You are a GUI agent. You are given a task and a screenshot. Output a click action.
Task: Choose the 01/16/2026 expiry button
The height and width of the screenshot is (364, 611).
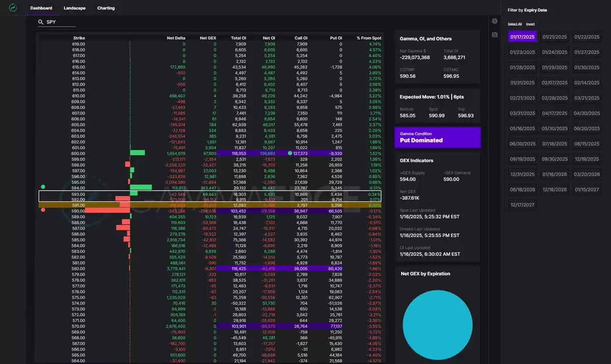(554, 174)
